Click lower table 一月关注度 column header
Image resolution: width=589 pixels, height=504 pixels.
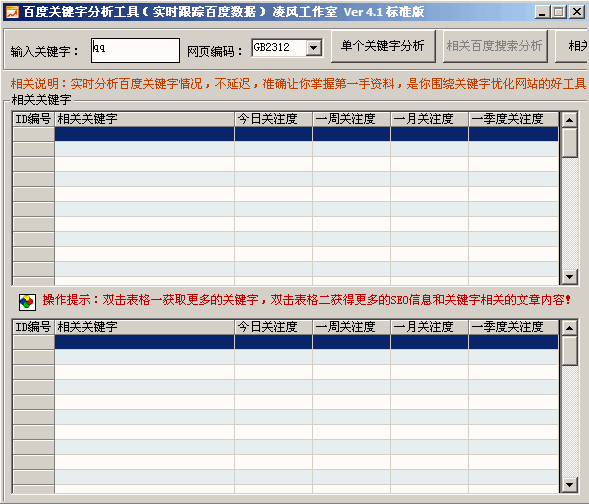[x=430, y=327]
